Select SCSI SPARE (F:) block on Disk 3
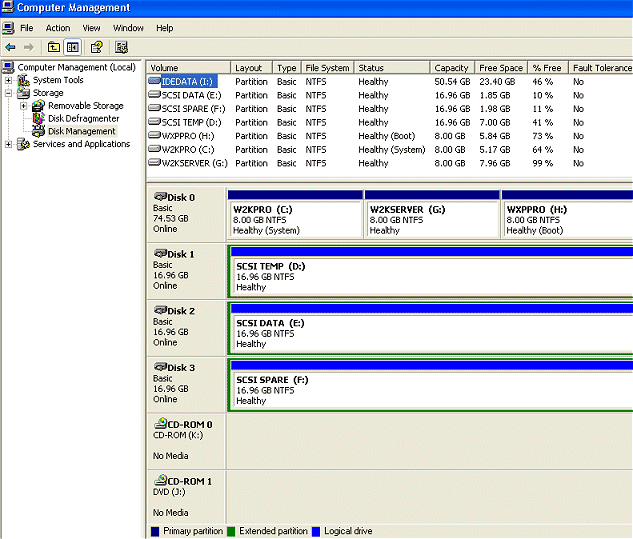The width and height of the screenshot is (633, 539). click(432, 385)
